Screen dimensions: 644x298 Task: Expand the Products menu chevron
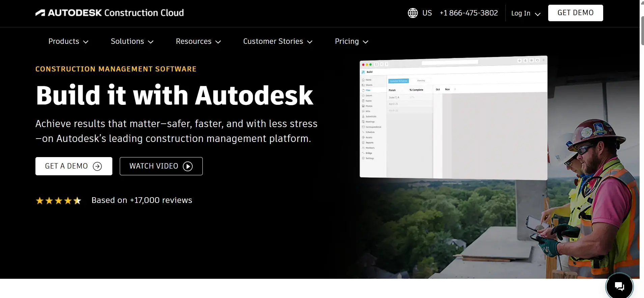click(86, 42)
